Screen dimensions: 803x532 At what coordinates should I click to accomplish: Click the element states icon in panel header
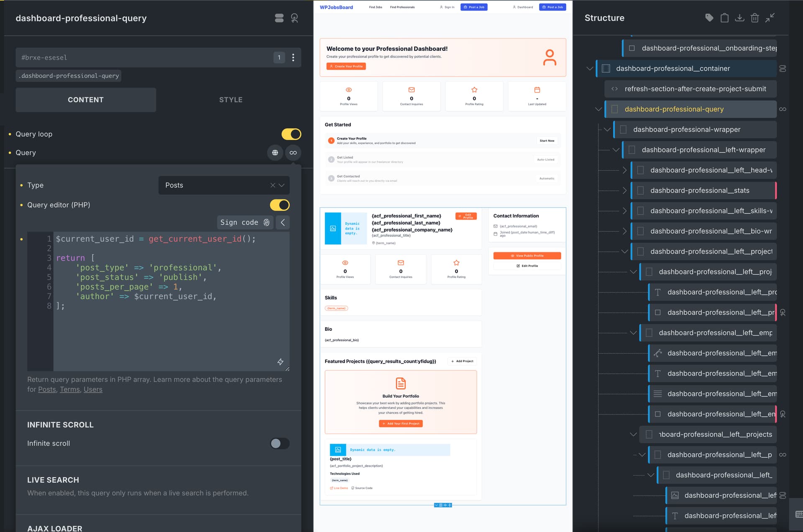point(279,18)
